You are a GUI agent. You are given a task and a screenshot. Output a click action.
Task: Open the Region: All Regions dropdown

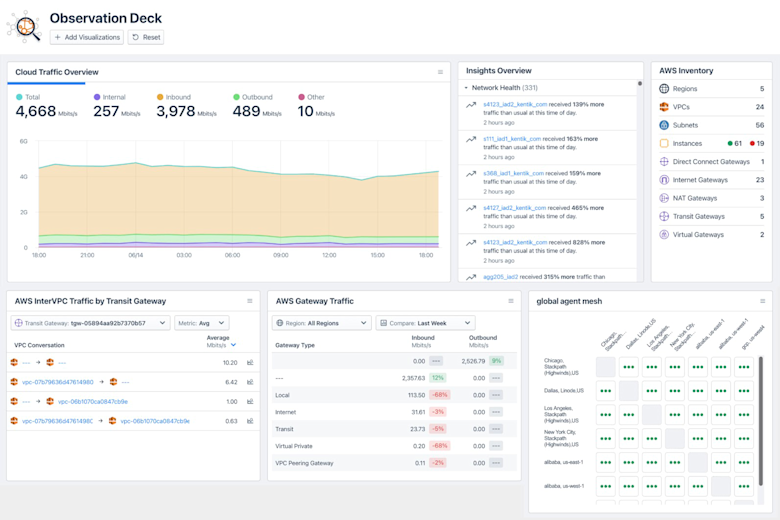pyautogui.click(x=322, y=323)
